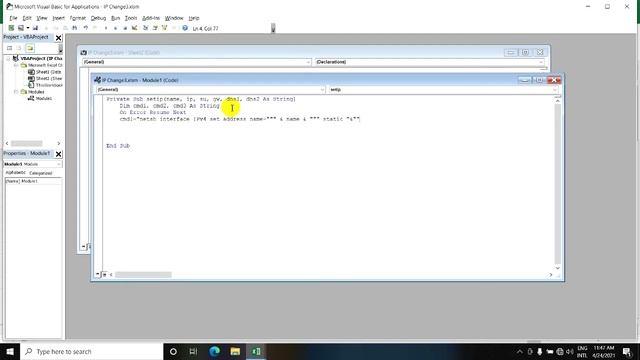Click the Excel taskbar icon

(x=256, y=351)
